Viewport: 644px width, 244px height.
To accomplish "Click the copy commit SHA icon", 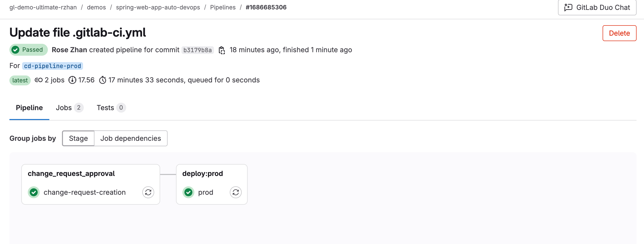I will pyautogui.click(x=222, y=50).
